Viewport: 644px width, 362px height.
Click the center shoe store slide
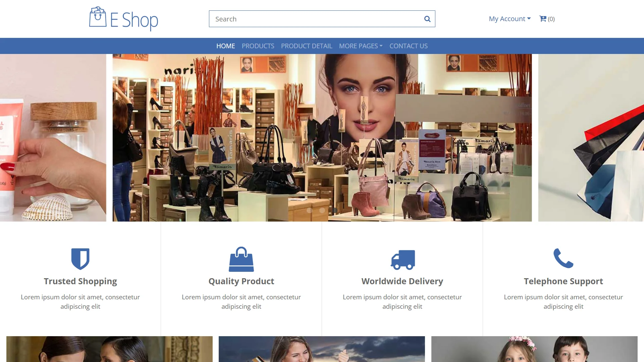click(x=322, y=137)
